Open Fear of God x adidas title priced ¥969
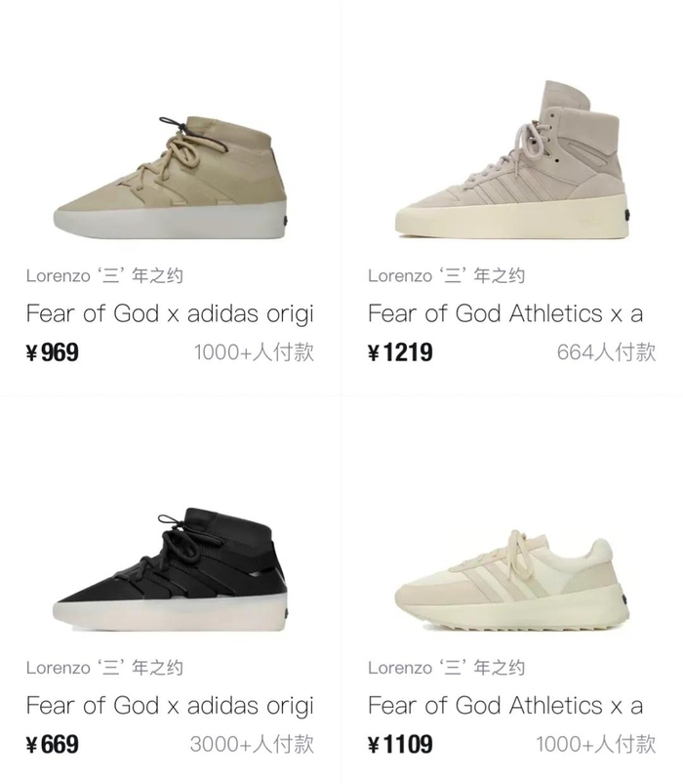This screenshot has width=683, height=784. [x=170, y=313]
